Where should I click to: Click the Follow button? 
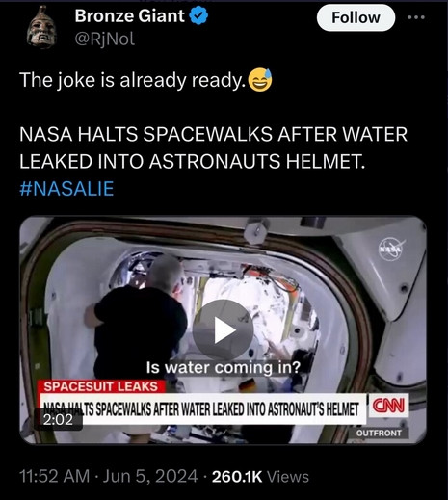(356, 17)
